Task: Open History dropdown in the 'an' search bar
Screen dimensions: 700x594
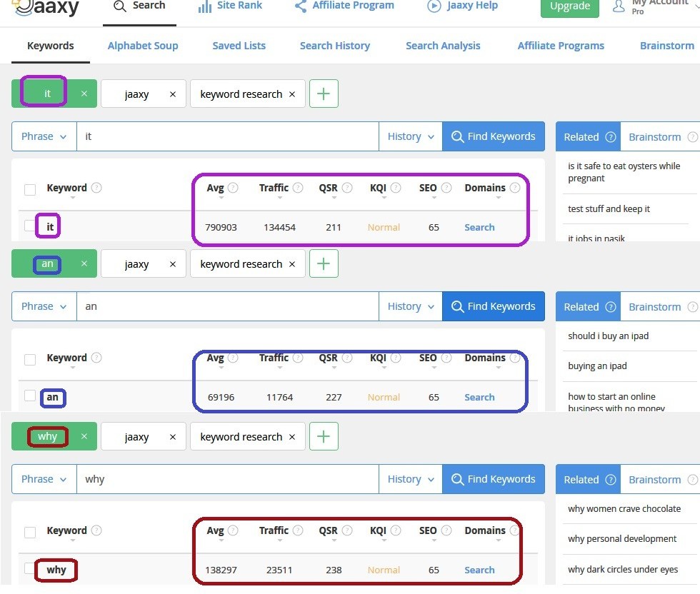Action: [411, 306]
